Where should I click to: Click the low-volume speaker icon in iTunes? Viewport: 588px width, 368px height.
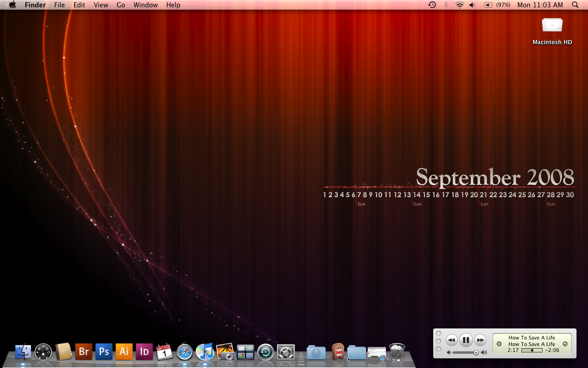(x=449, y=352)
